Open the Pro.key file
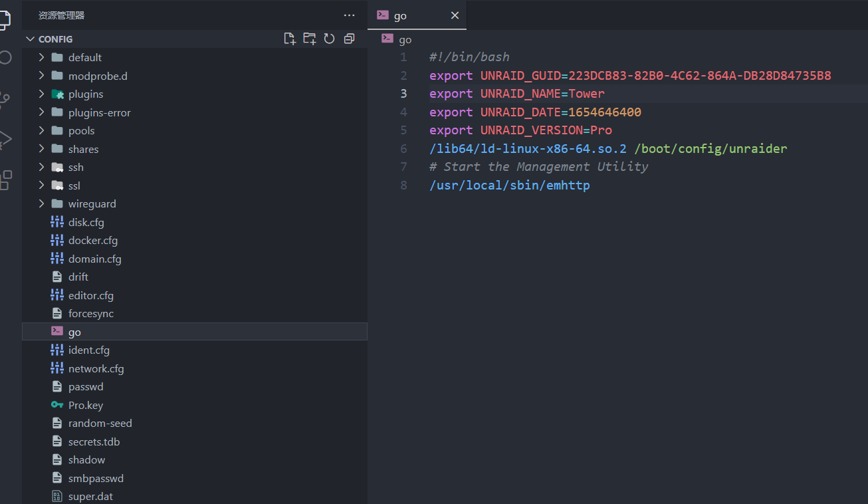This screenshot has height=504, width=868. coord(194,405)
